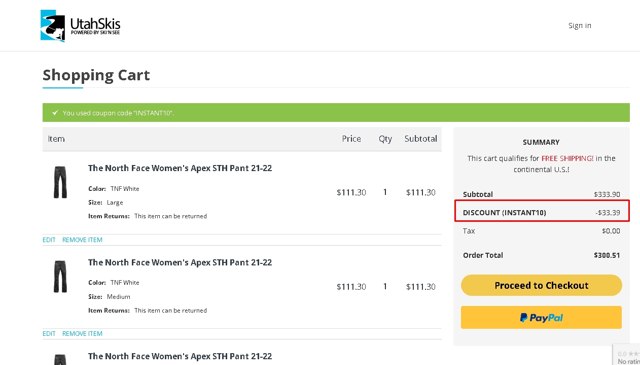Remove the Large size pant item
640x365 pixels.
pyautogui.click(x=82, y=240)
